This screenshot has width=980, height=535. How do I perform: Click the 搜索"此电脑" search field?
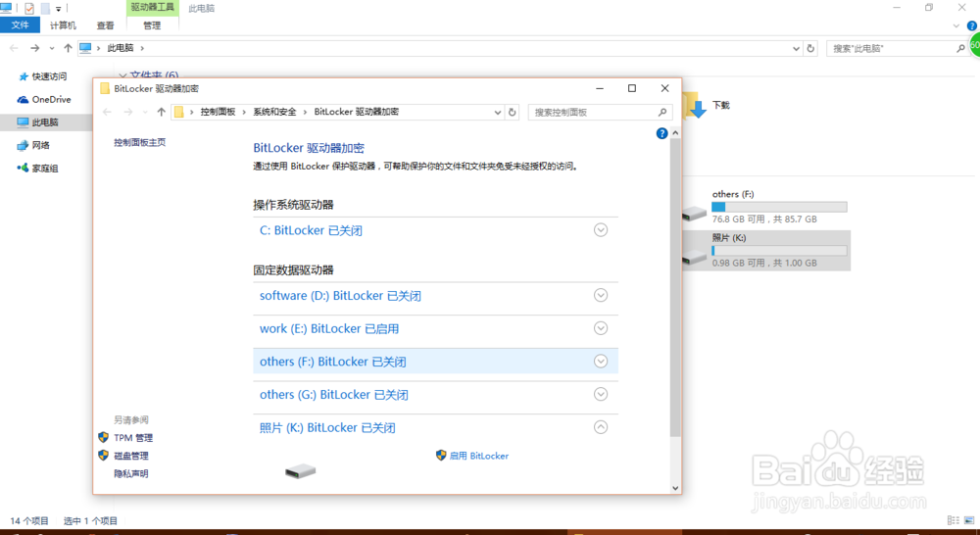891,48
